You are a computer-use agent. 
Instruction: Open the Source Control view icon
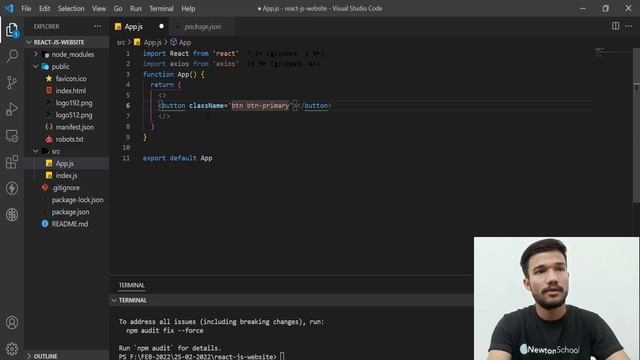[12, 82]
